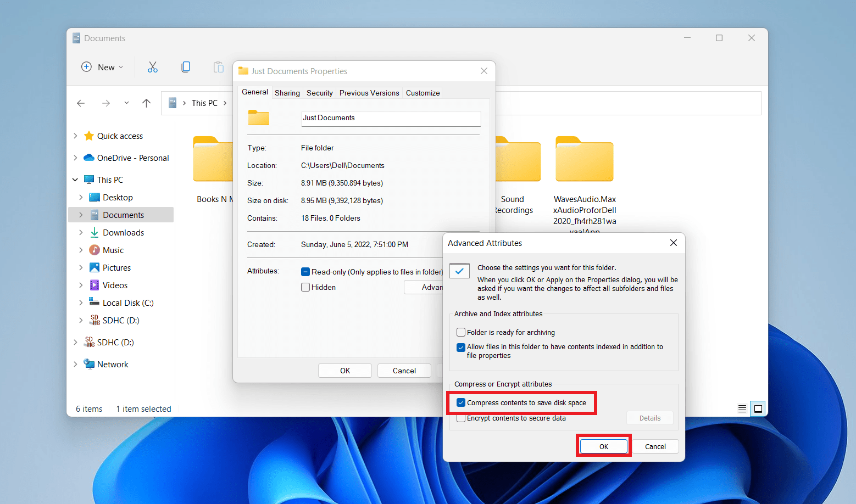
Task: Click the Pictures icon in sidebar
Action: tap(94, 267)
